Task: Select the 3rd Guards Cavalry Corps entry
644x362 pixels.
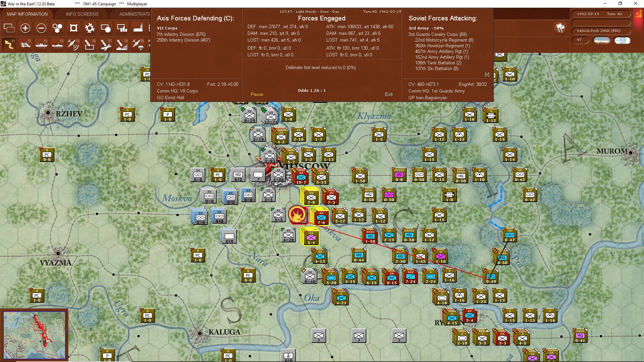Action: coord(437,35)
